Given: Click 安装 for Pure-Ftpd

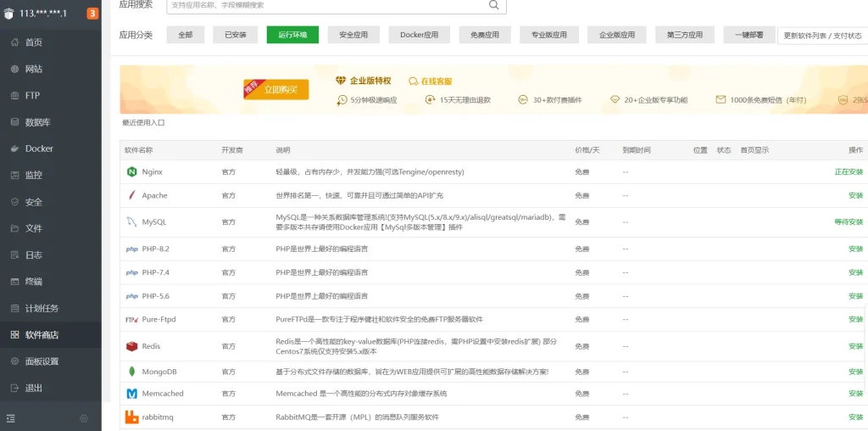Looking at the screenshot, I should click(856, 320).
